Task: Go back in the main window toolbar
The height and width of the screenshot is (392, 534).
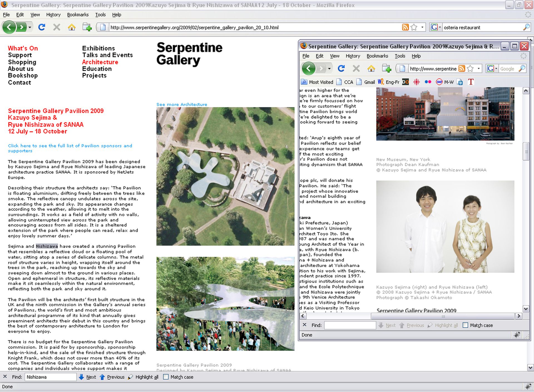Action: click(x=9, y=27)
